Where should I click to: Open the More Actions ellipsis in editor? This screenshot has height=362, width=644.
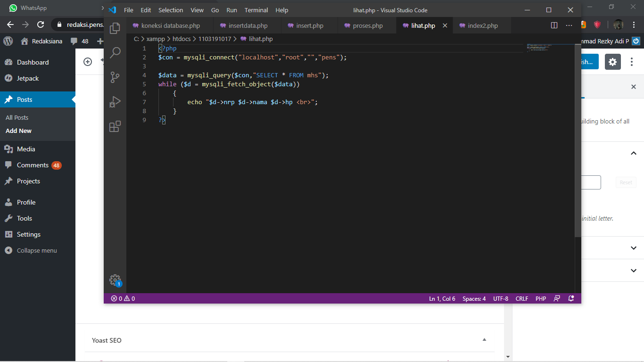[x=569, y=25]
